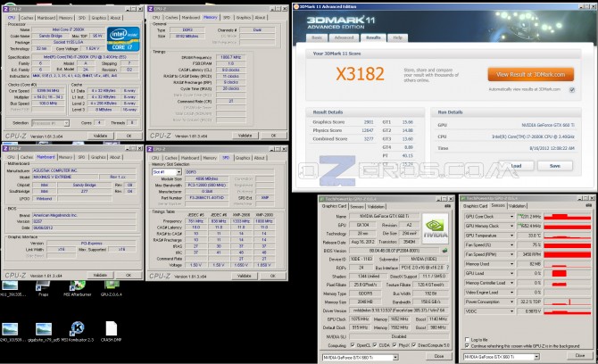Click OK in the CPU-Z Memory window
This screenshot has width=598, height=364.
click(273, 136)
